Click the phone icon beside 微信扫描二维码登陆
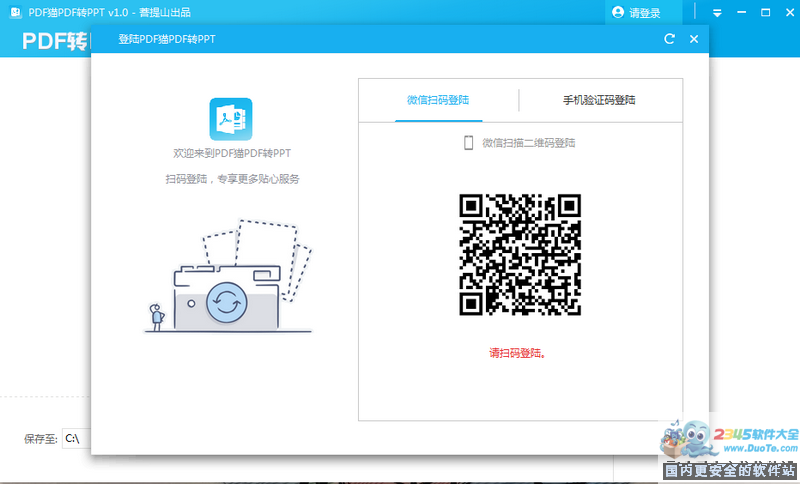Screen dimensions: 800x484 [468, 143]
